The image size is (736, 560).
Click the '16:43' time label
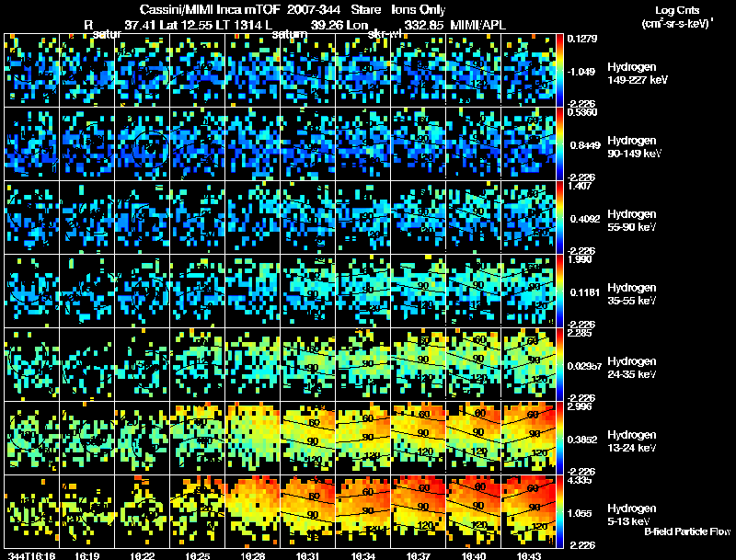pos(528,556)
